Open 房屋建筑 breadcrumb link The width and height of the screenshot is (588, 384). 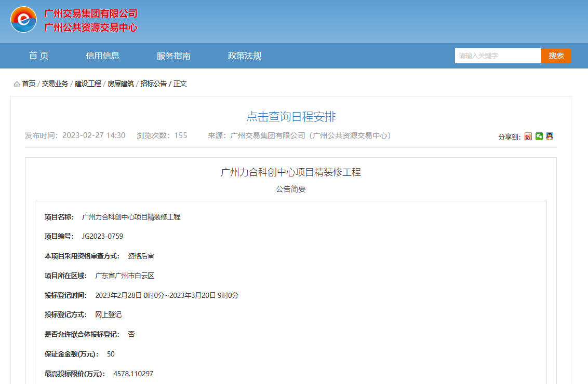click(121, 84)
